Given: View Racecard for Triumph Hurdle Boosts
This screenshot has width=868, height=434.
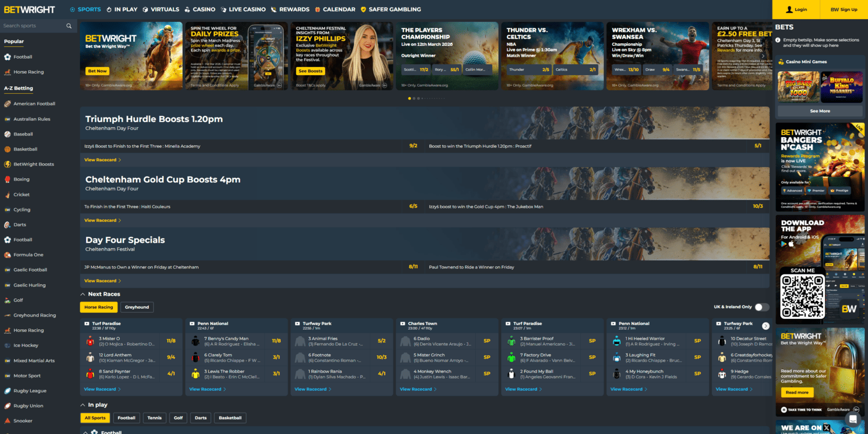Looking at the screenshot, I should 102,160.
